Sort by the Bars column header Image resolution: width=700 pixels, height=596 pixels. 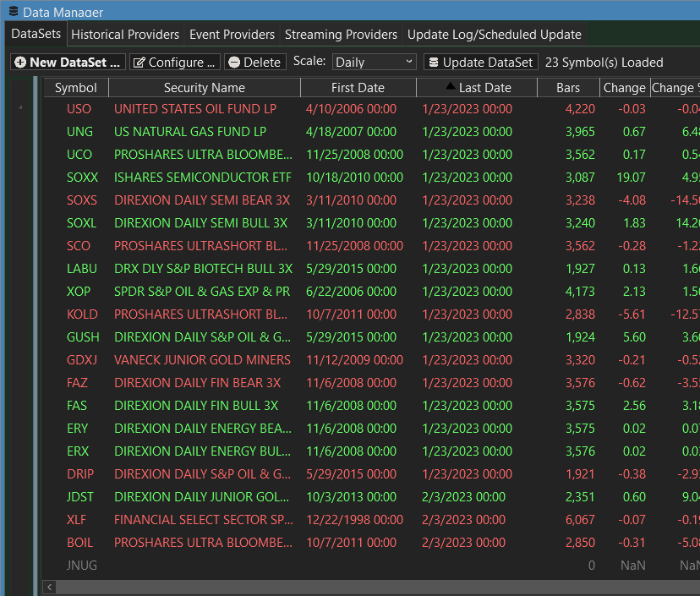click(x=568, y=88)
